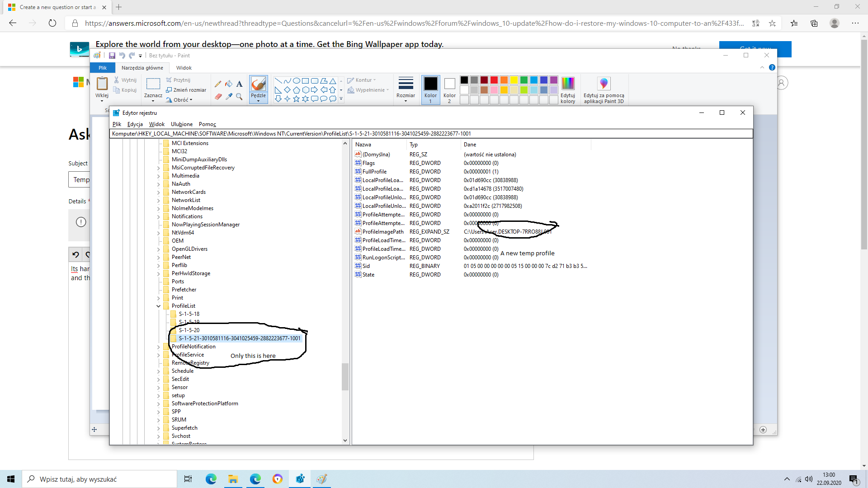Select the Magnifier tool in Paint
Image resolution: width=868 pixels, height=488 pixels.
click(239, 96)
